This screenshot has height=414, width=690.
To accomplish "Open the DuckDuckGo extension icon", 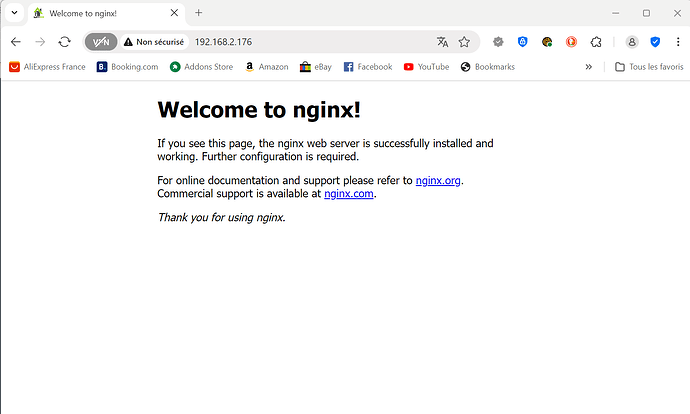I will pyautogui.click(x=571, y=42).
